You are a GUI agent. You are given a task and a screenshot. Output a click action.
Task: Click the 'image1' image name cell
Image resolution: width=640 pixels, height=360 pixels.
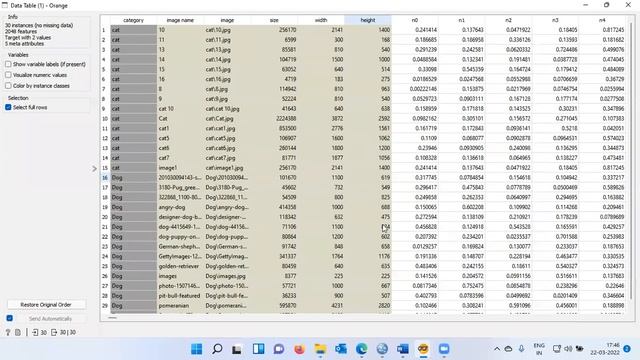click(x=180, y=168)
